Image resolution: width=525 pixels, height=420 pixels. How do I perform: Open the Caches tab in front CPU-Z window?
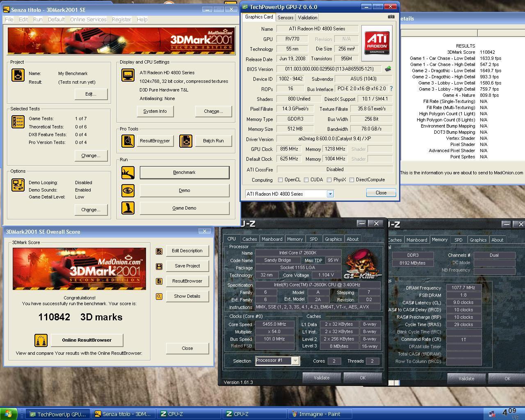[249, 239]
